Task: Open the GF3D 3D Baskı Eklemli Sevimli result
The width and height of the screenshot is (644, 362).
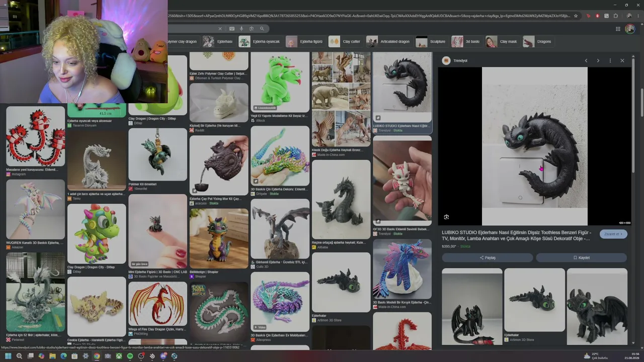Action: pos(402,186)
